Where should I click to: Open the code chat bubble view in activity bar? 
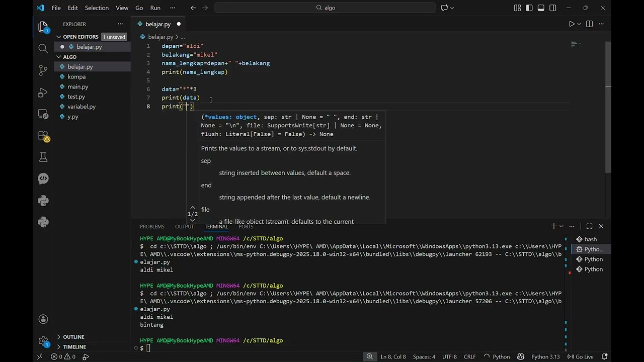pyautogui.click(x=43, y=178)
